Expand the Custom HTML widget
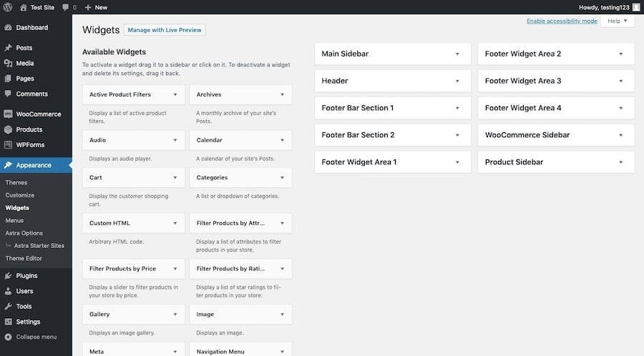The image size is (644, 356). [175, 224]
